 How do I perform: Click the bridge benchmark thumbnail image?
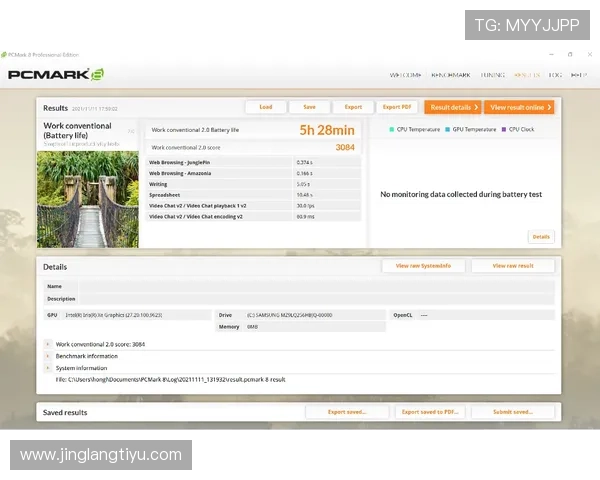tap(88, 198)
